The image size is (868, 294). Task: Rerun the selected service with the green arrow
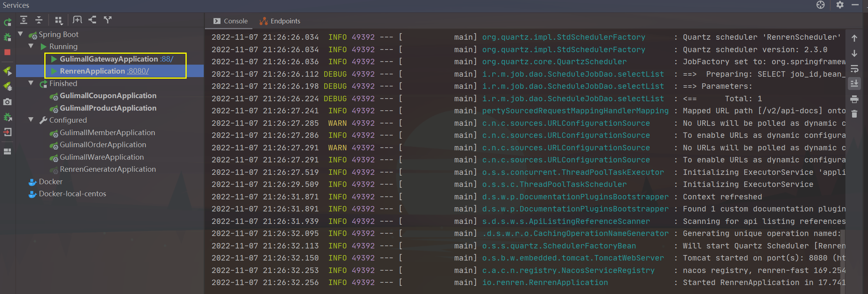(7, 22)
